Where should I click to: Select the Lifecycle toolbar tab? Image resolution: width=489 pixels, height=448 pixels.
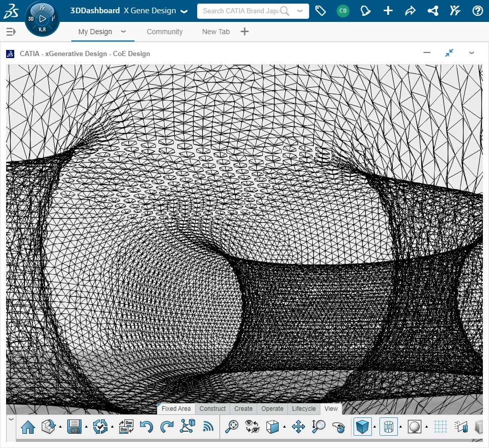click(x=304, y=409)
